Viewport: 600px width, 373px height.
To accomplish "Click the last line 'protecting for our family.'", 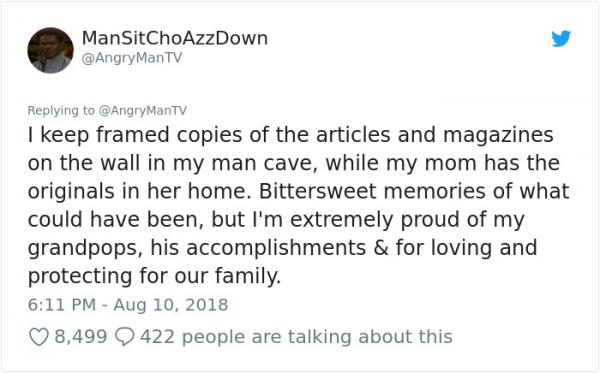I will point(154,276).
